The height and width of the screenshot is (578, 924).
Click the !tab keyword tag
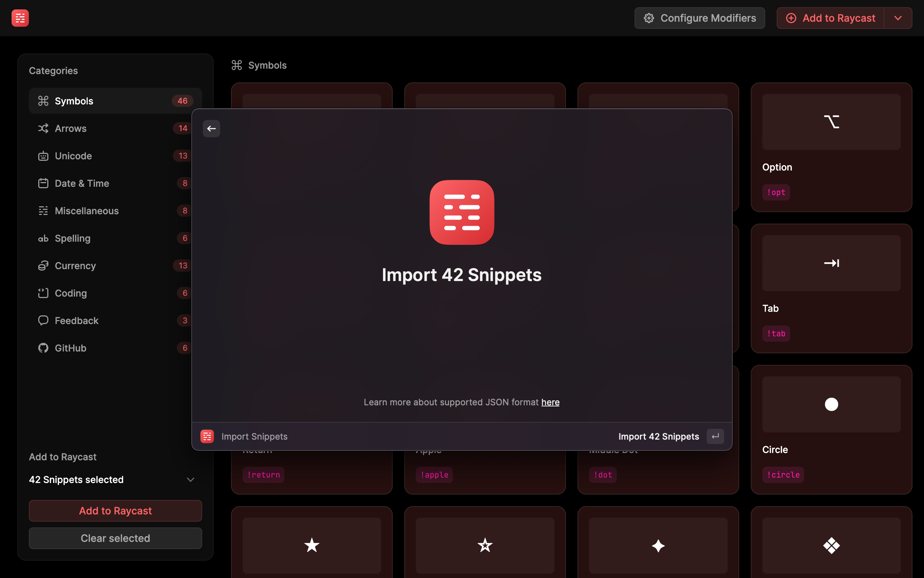coord(776,333)
